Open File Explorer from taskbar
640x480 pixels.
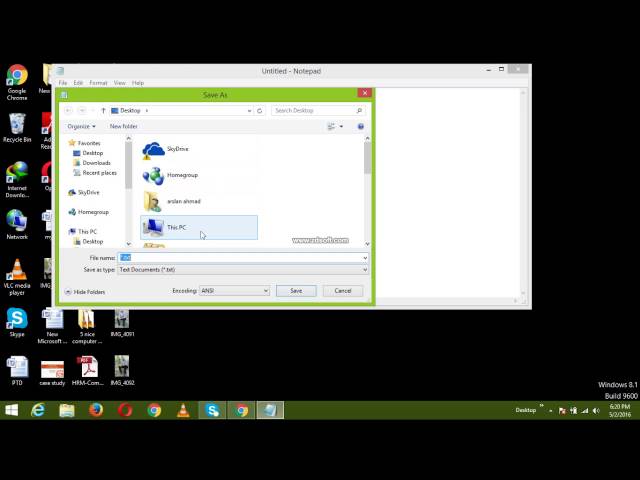[67, 410]
